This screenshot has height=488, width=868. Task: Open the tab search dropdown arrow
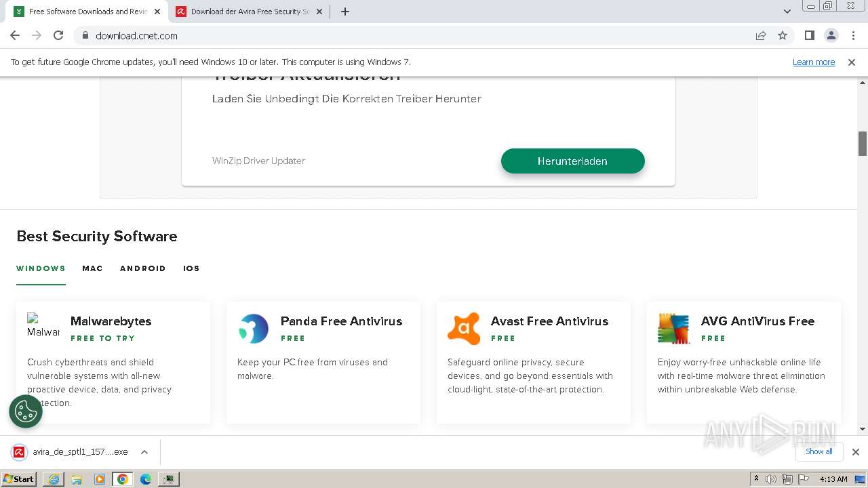click(787, 12)
